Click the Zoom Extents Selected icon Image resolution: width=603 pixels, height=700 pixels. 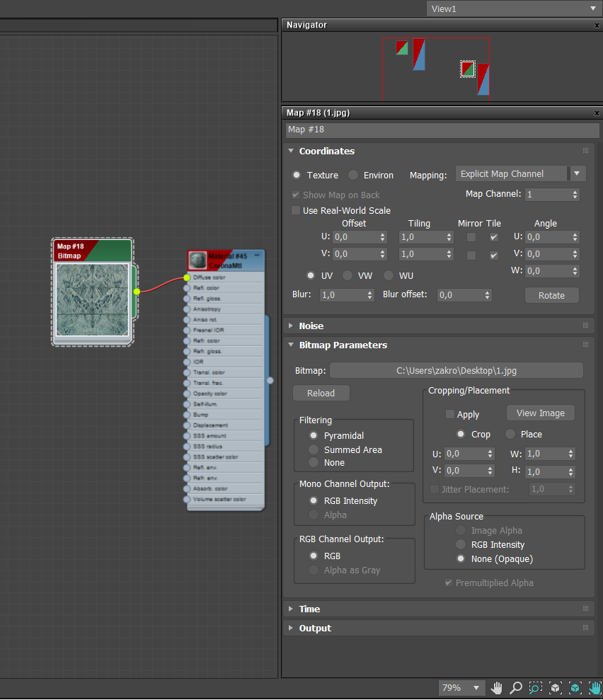[575, 687]
